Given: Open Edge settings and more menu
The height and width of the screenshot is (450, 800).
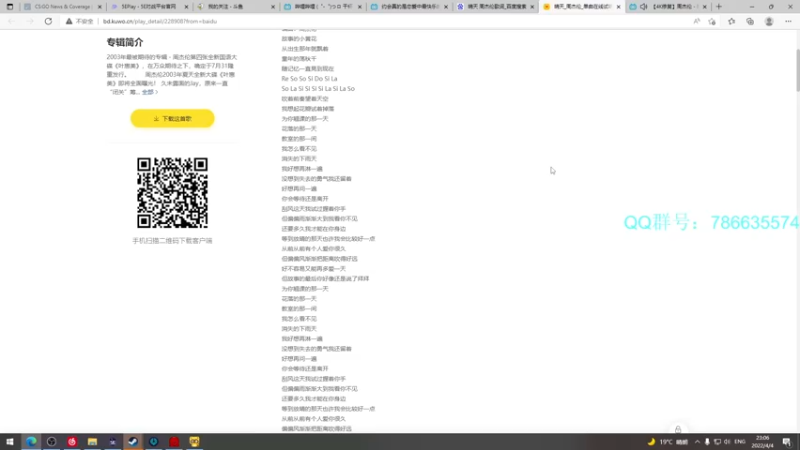Looking at the screenshot, I should (788, 21).
